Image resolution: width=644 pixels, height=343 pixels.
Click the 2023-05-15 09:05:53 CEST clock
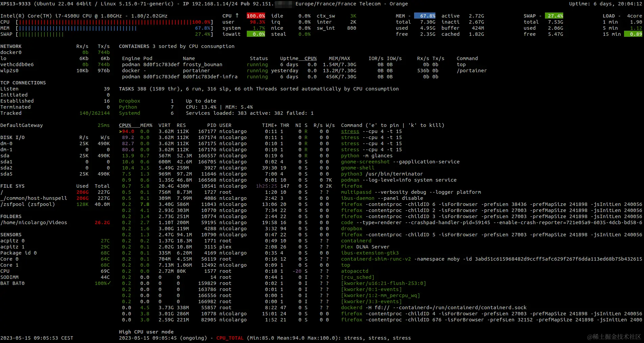click(37, 338)
